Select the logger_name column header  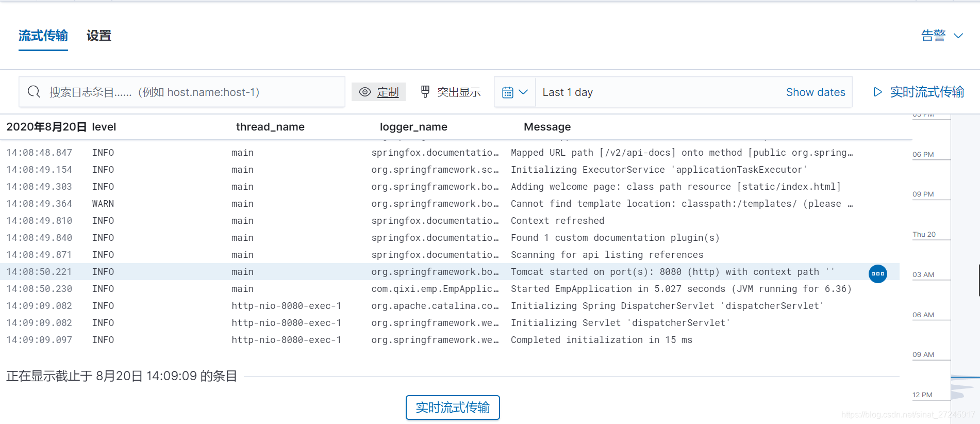413,127
